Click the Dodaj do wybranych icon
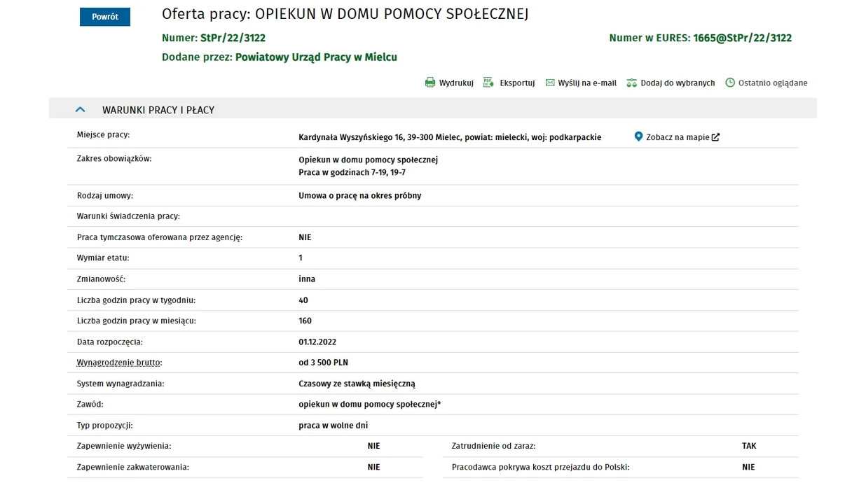866x504 pixels. pyautogui.click(x=631, y=83)
